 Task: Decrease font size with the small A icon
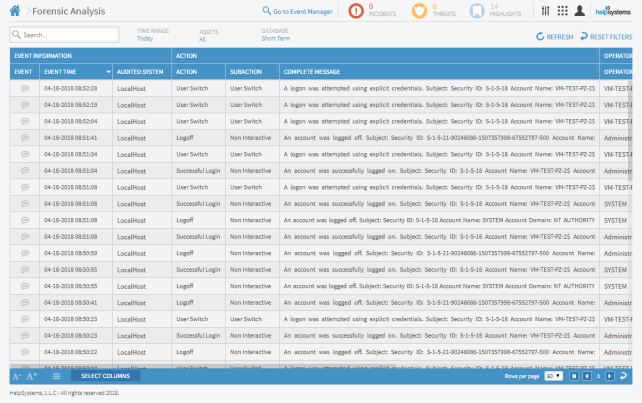tap(16, 376)
